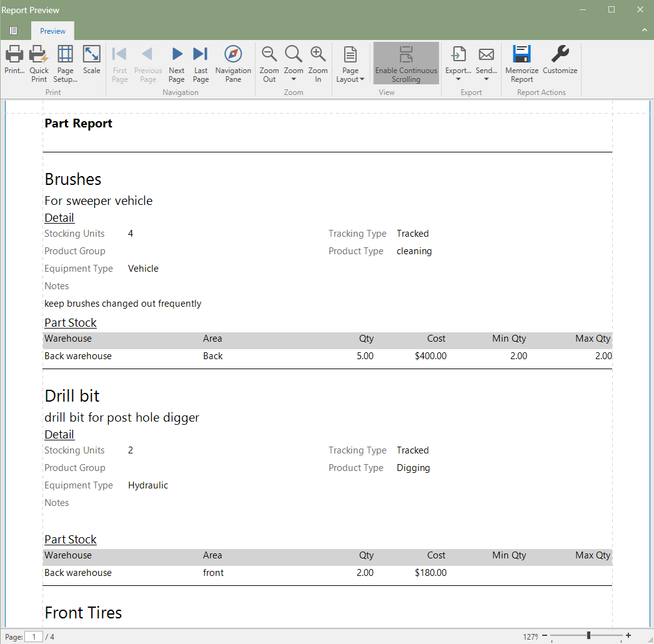The height and width of the screenshot is (644, 654).
Task: Click the page number input field
Action: [x=34, y=637]
